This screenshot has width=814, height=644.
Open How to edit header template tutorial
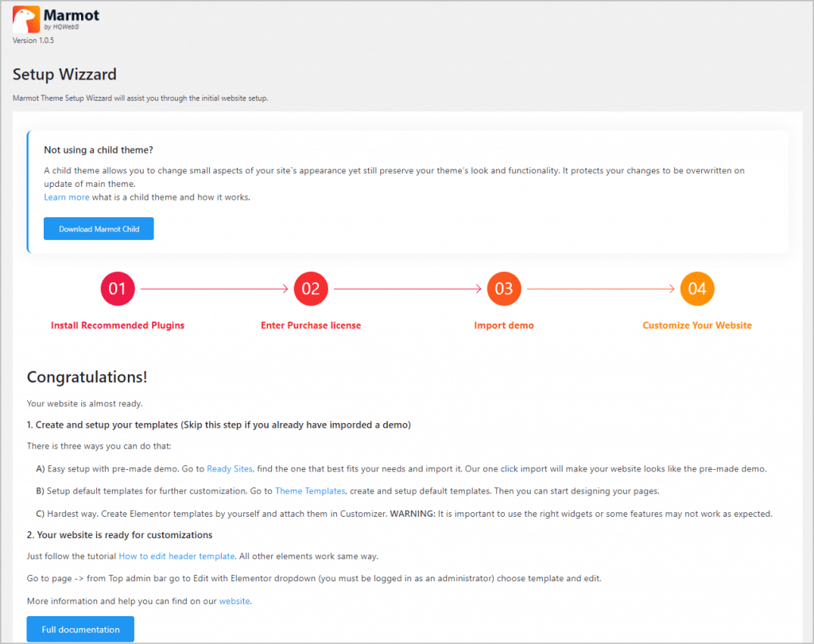coord(176,557)
